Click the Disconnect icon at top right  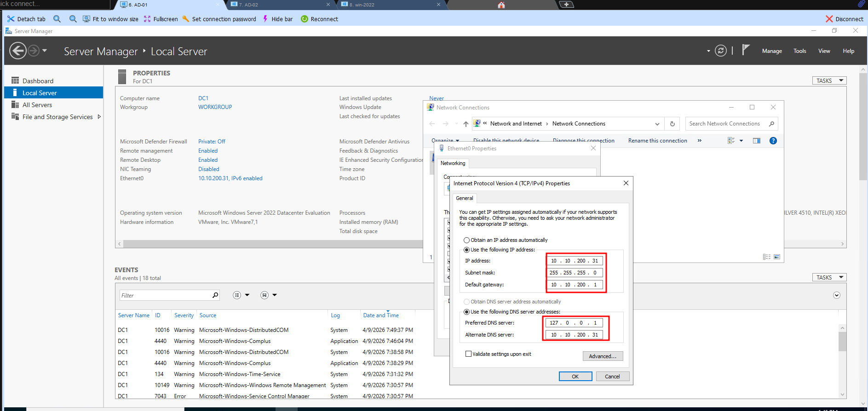tap(829, 19)
